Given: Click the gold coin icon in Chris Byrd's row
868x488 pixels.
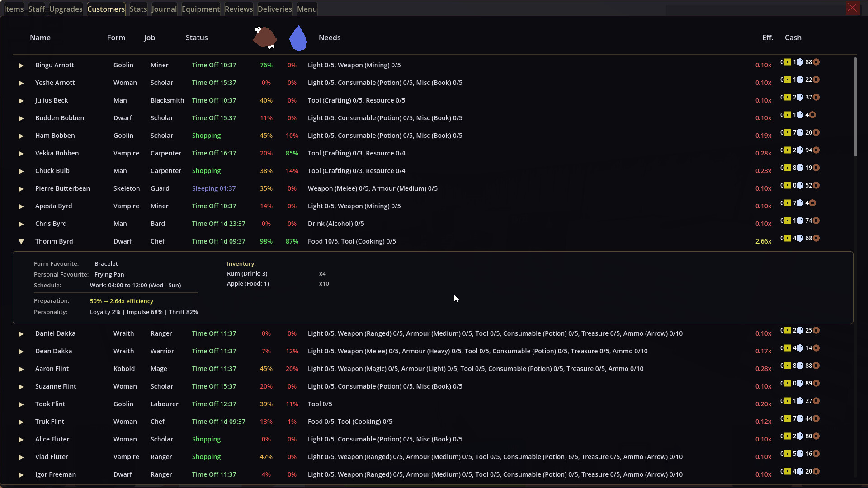Looking at the screenshot, I should click(x=788, y=221).
